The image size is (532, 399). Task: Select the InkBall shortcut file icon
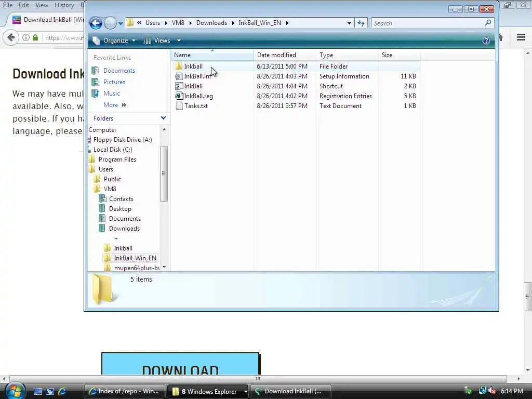[179, 86]
